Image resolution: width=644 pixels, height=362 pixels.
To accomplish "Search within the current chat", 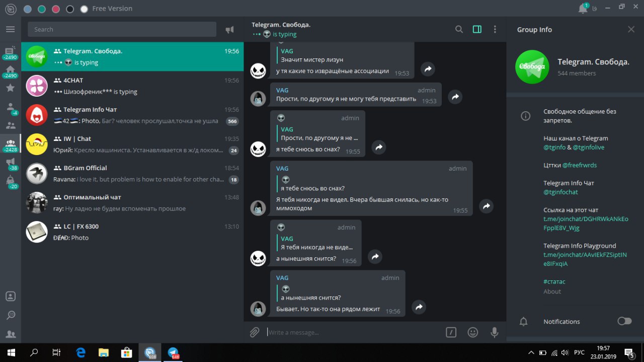I will point(459,29).
